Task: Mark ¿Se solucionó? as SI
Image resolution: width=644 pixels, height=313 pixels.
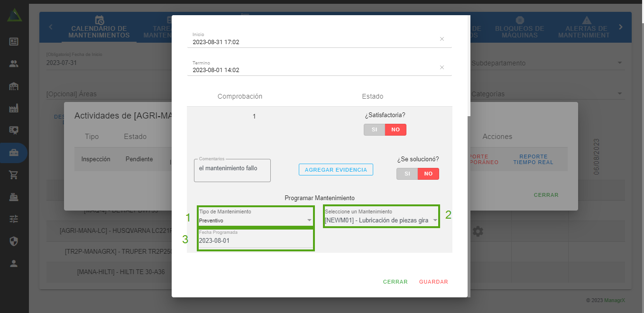Action: [x=407, y=174]
